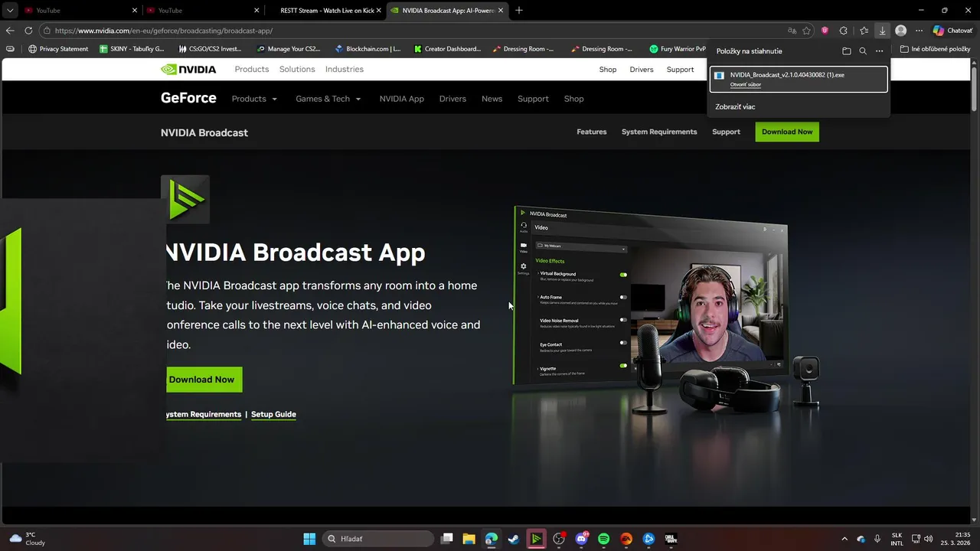The image size is (980, 551).
Task: Open Privacy Statement bookmark
Action: pos(57,49)
